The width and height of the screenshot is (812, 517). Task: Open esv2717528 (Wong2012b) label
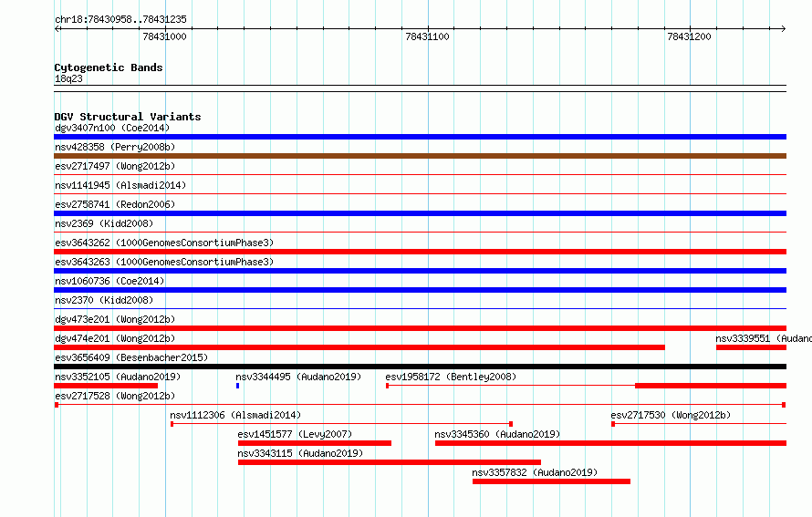point(115,396)
